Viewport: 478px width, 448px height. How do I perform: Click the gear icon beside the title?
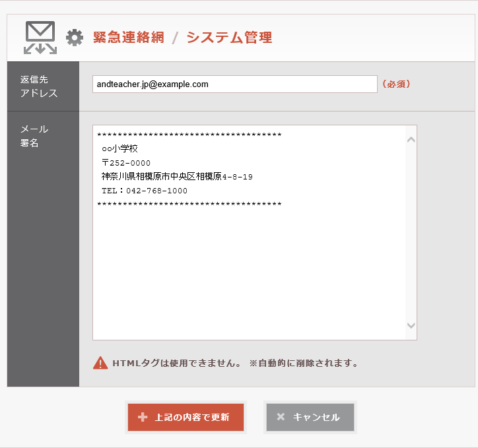tap(75, 38)
